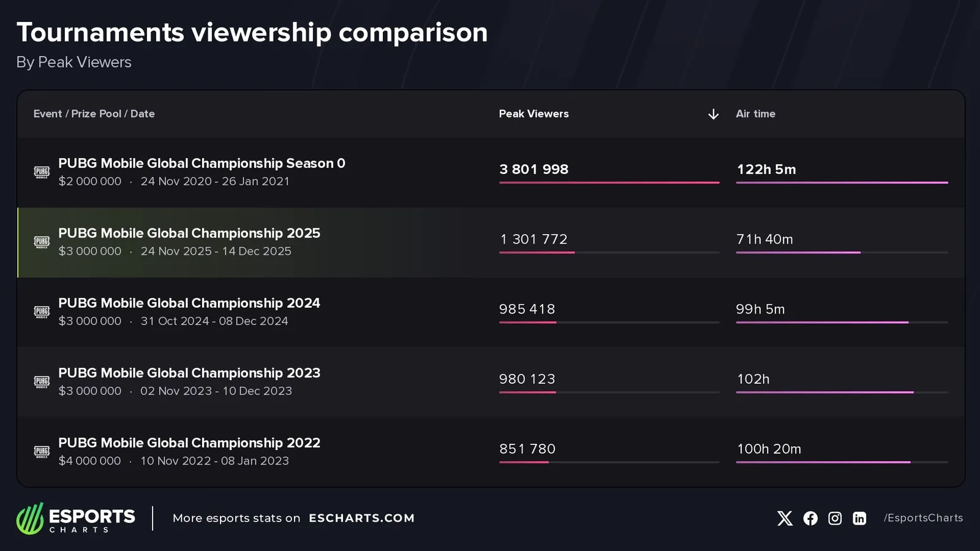Click the Event / Prize Pool / Date header
Viewport: 980px width, 551px height.
(94, 114)
